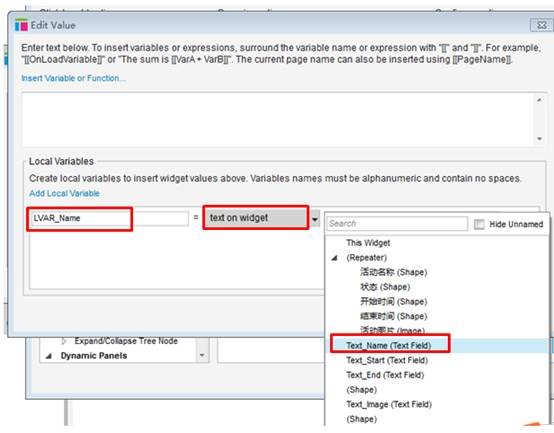The image size is (554, 433).
Task: Select Text_Name (Text Field) widget
Action: 388,345
